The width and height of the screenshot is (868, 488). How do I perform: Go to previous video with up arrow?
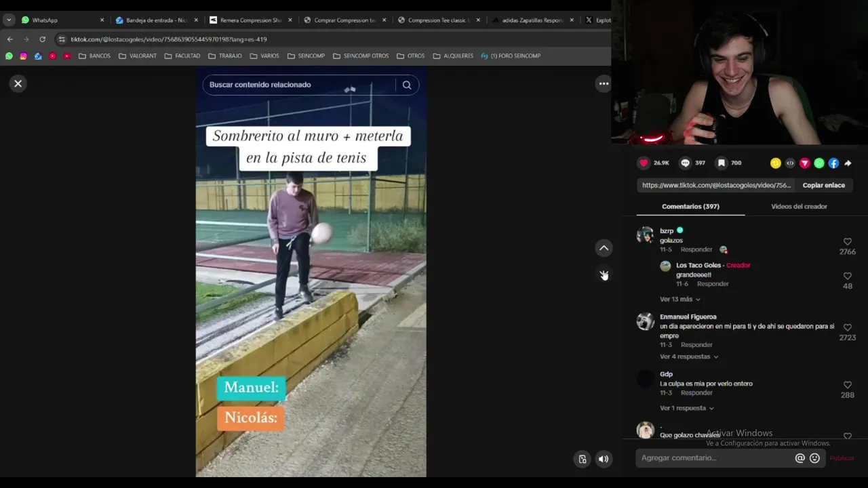pos(604,248)
